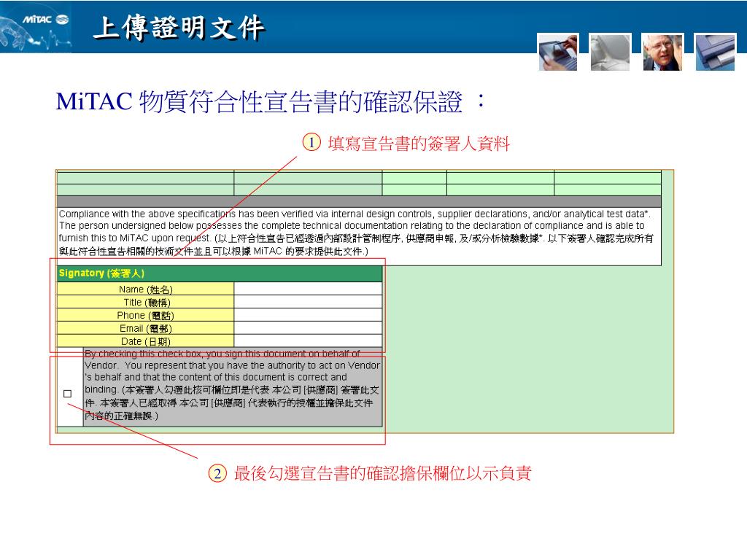This screenshot has height=560, width=747.
Task: Click the Date (日期) input field
Action: click(308, 341)
